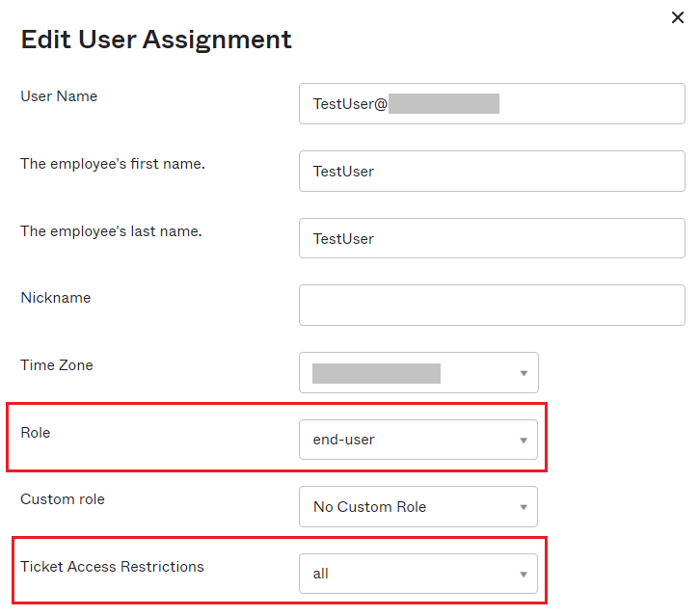Click the 'User Name' field label
The image size is (699, 616).
coord(59,96)
